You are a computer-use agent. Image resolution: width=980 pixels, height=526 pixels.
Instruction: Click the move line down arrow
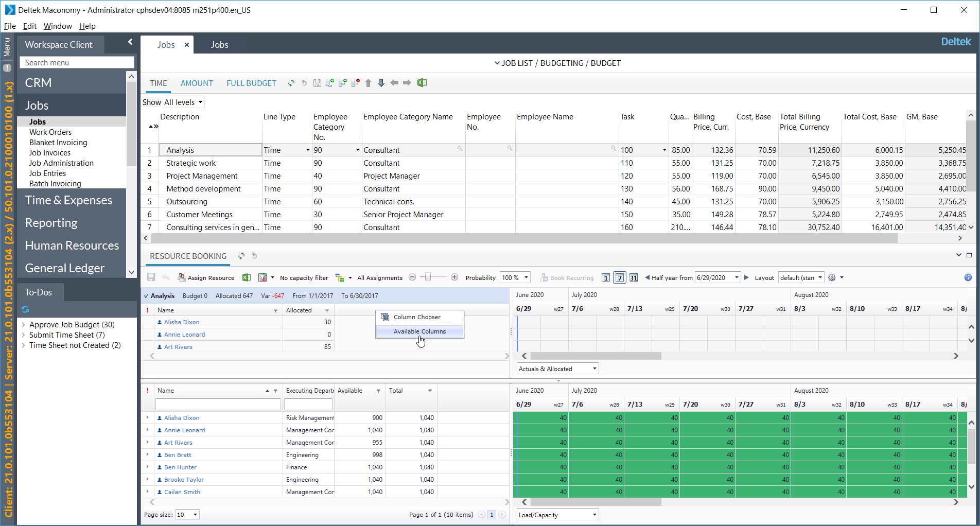(381, 83)
